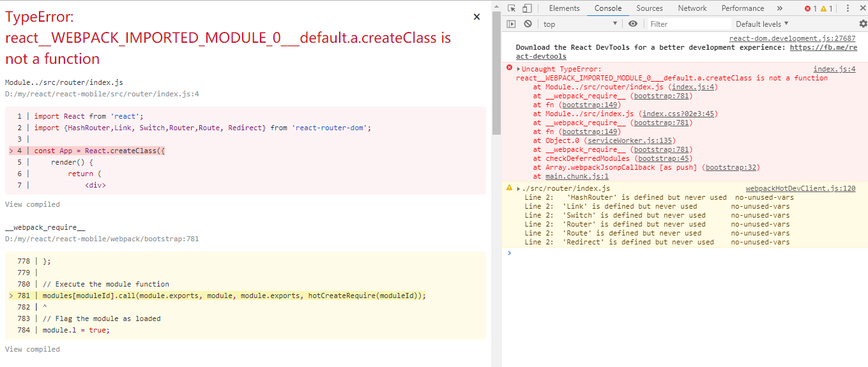Open console settings gear icon
The height and width of the screenshot is (367, 868).
pyautogui.click(x=863, y=24)
